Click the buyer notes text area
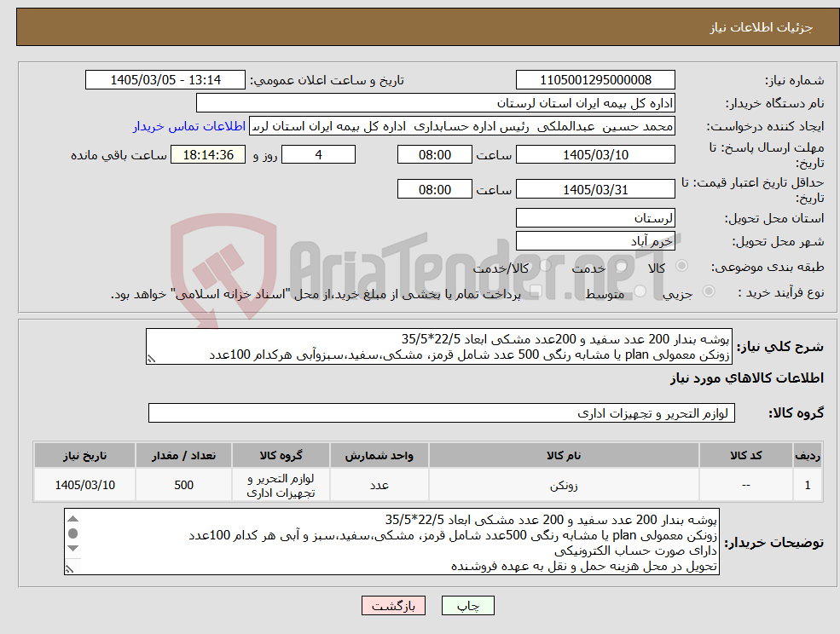The height and width of the screenshot is (634, 840). (391, 542)
